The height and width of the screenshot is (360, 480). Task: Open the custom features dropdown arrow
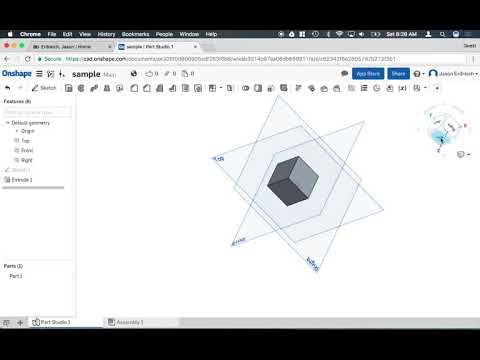(x=425, y=88)
